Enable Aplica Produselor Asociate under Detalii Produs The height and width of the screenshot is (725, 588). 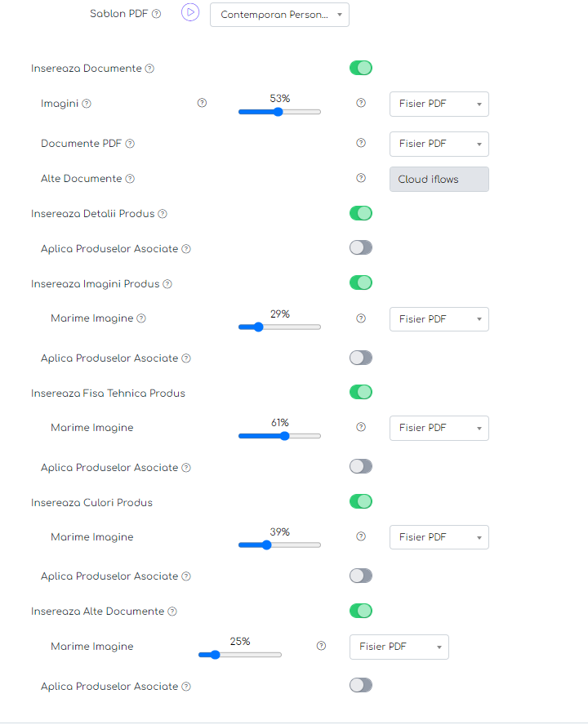(361, 248)
